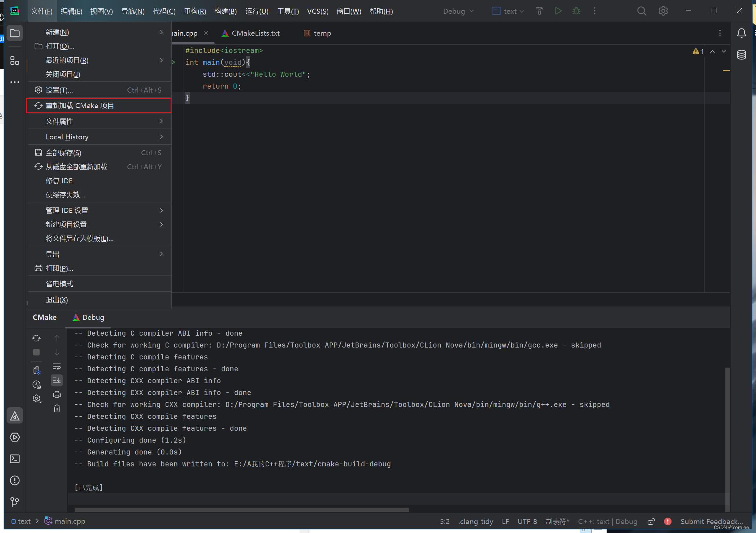This screenshot has height=533, width=756.
Task: Expand 最近的项目(R) submenu
Action: click(99, 60)
